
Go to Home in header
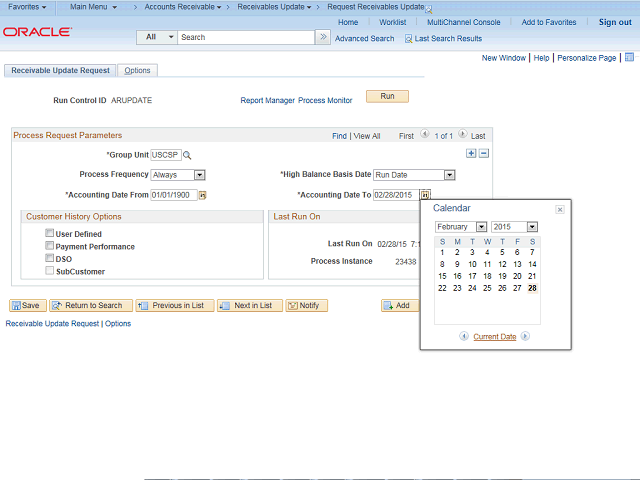(x=348, y=22)
